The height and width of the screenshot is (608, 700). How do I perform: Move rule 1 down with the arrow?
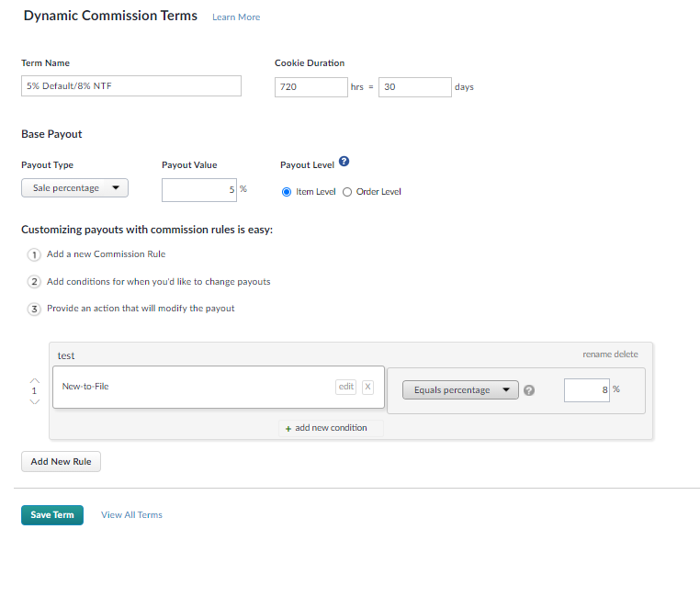34,401
